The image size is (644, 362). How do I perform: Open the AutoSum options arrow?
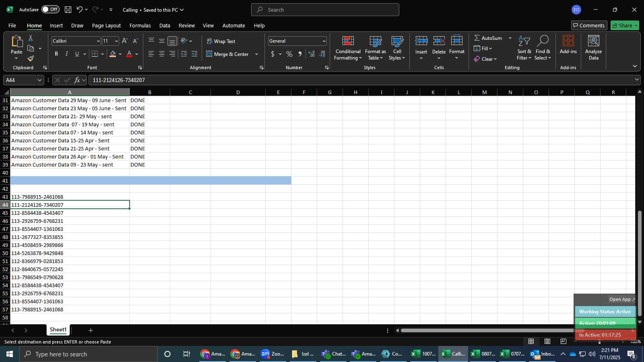(510, 38)
